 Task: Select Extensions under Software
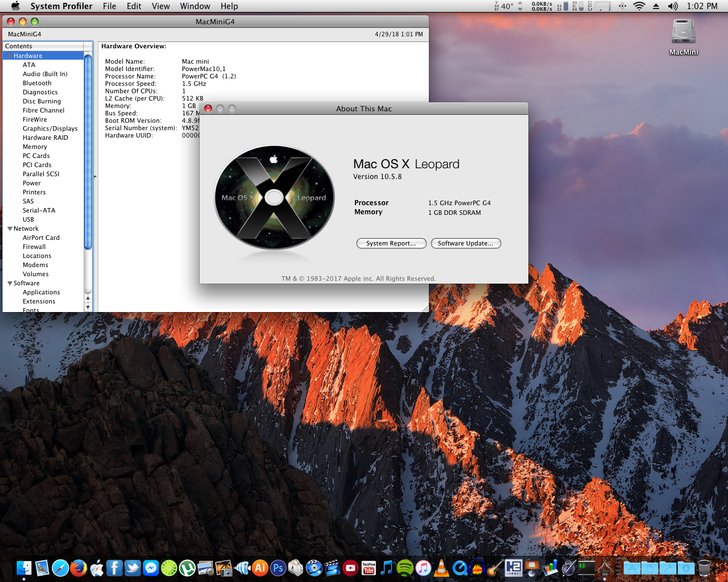click(x=39, y=301)
